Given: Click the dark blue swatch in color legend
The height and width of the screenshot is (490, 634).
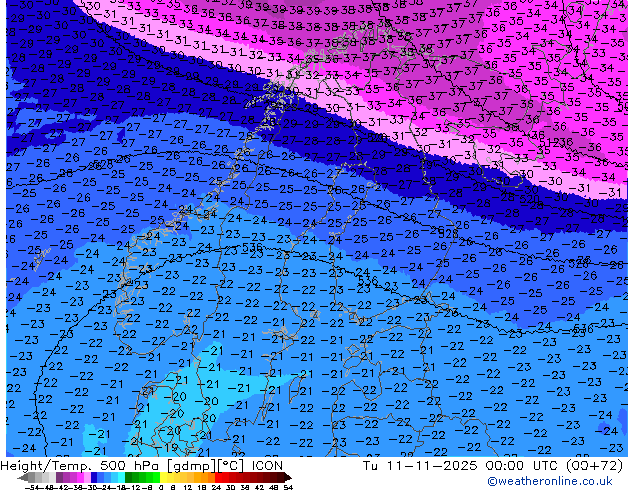Looking at the screenshot, I should pyautogui.click(x=94, y=477).
